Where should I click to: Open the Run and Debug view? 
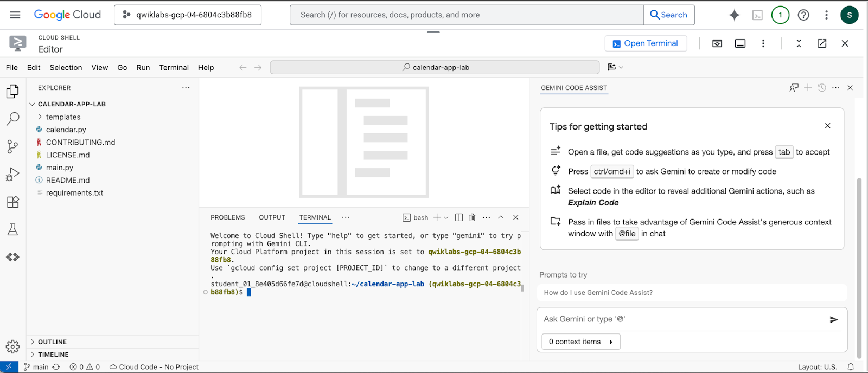[x=12, y=174]
